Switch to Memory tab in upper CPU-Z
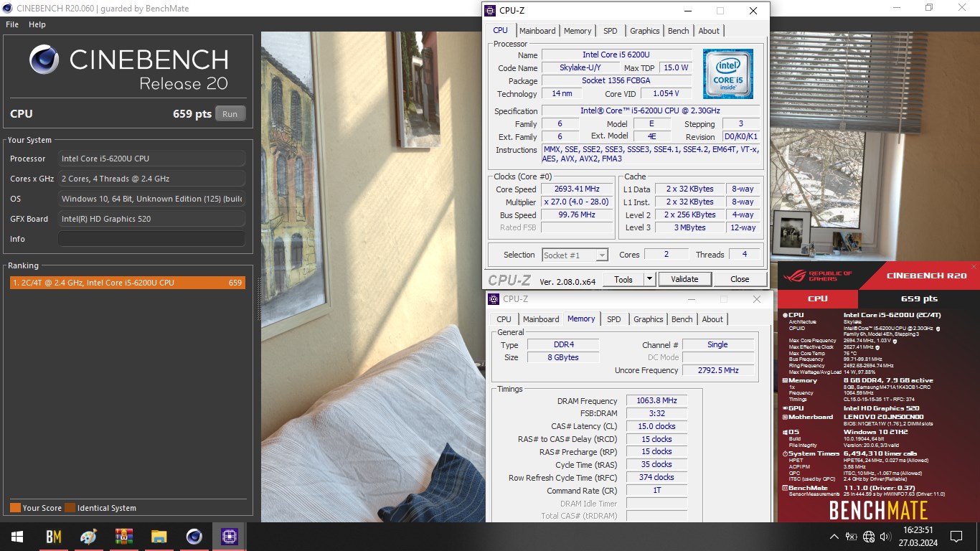This screenshot has width=980, height=551. coord(578,31)
